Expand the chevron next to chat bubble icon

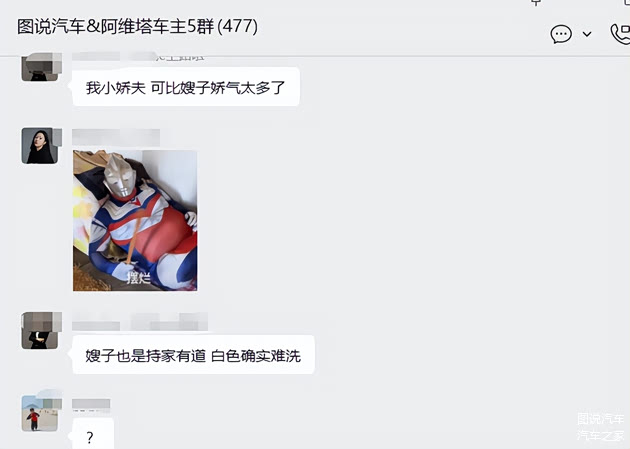587,34
